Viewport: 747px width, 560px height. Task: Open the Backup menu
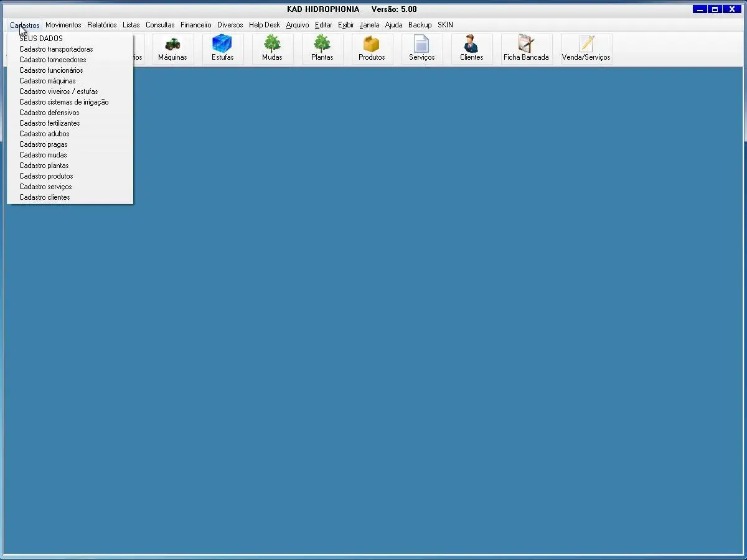(420, 25)
